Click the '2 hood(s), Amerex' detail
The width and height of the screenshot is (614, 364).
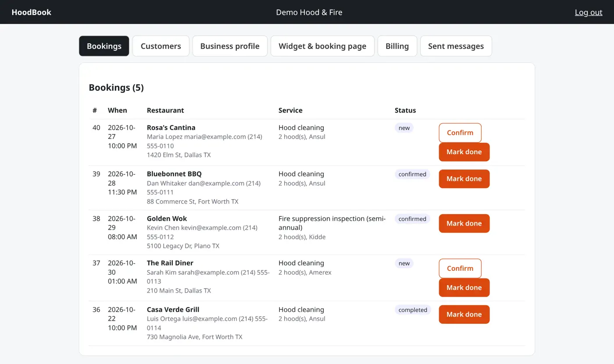point(305,272)
